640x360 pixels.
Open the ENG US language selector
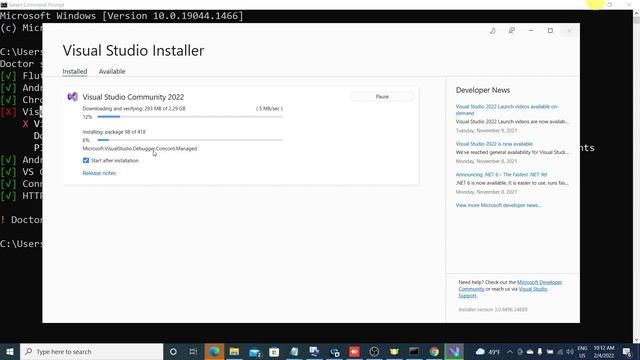tap(582, 351)
